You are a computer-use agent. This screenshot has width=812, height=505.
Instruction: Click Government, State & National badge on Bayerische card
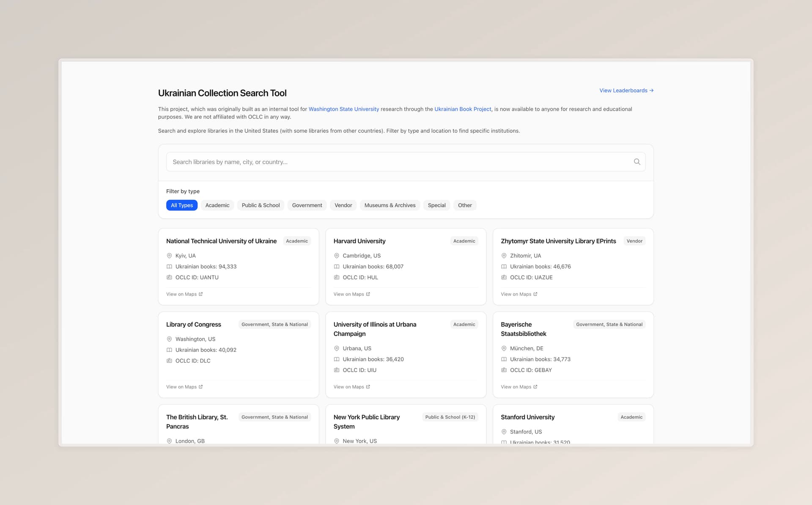click(609, 325)
